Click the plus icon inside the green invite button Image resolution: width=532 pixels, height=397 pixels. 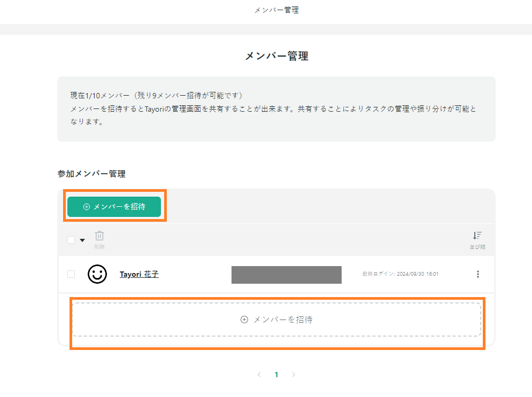point(87,207)
